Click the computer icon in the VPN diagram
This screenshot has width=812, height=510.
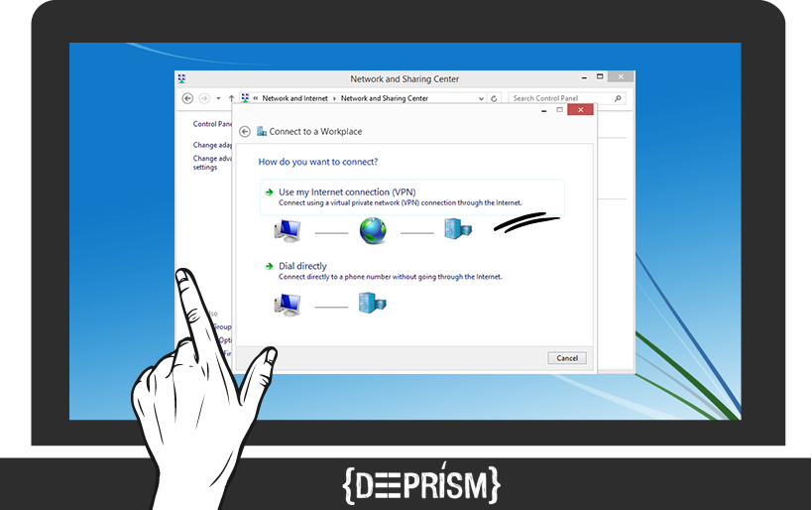pos(288,230)
